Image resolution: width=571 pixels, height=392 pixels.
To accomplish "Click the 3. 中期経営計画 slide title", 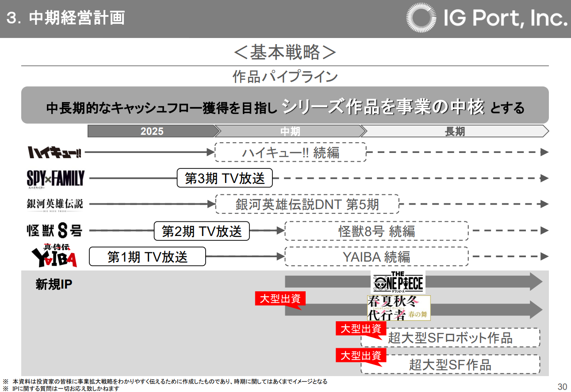I will [x=66, y=18].
